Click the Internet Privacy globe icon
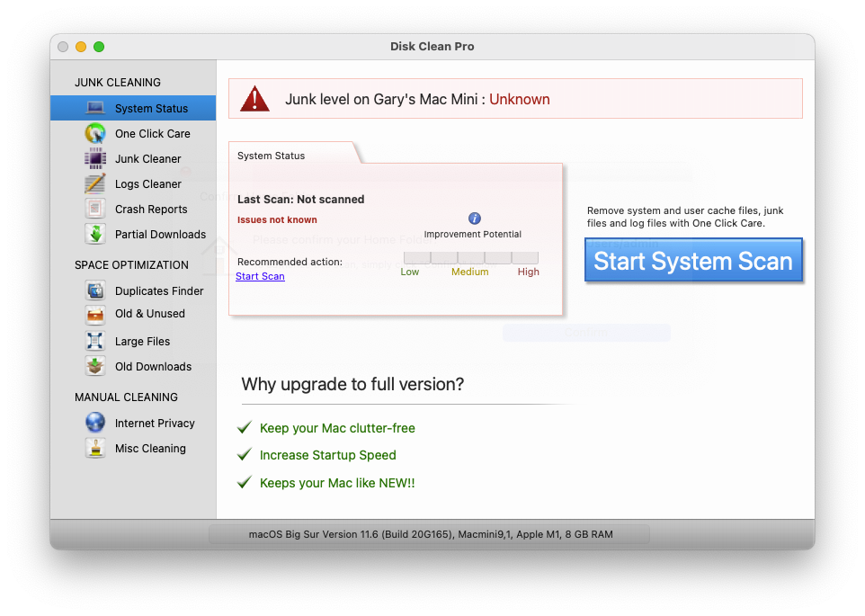The width and height of the screenshot is (865, 616). 95,423
